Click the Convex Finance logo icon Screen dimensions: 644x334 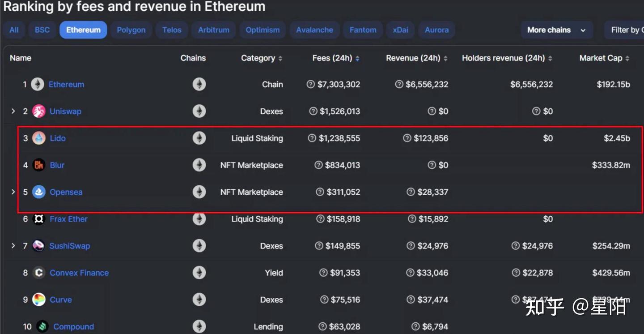coord(39,273)
